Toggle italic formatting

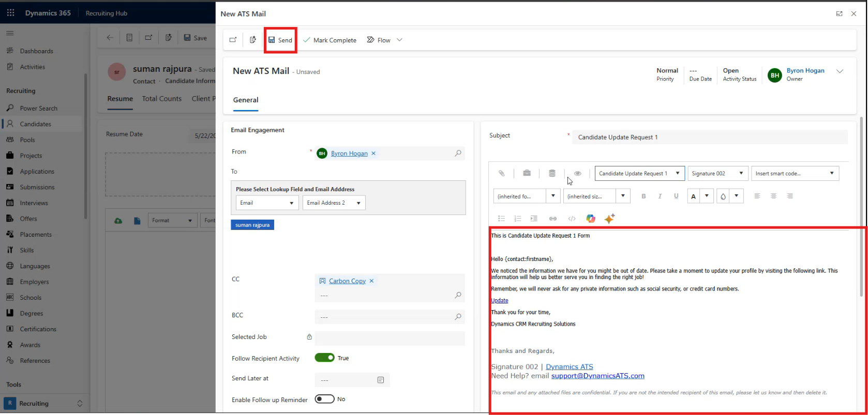660,196
